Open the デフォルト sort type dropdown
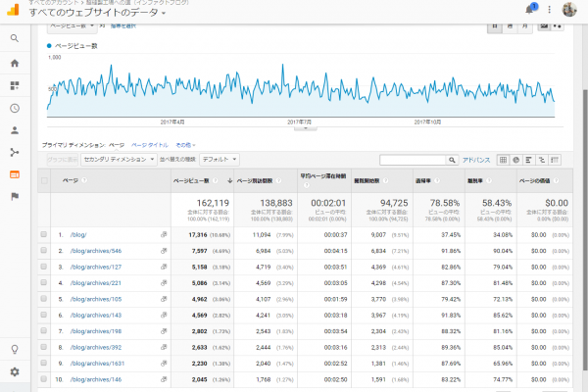 coord(220,159)
